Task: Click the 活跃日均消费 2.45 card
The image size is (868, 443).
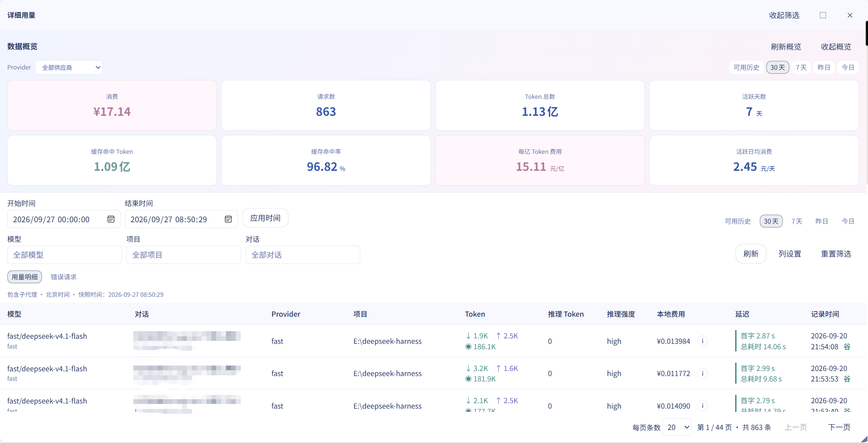Action: tap(754, 160)
